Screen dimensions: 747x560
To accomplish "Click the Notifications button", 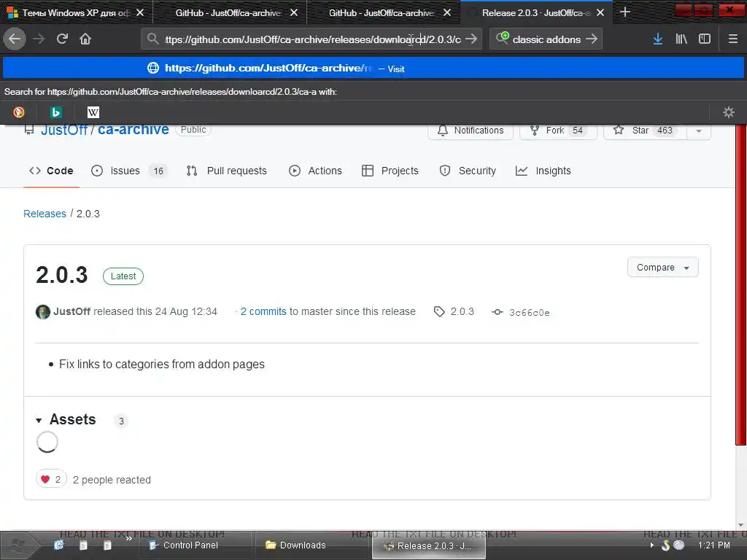I will point(471,130).
